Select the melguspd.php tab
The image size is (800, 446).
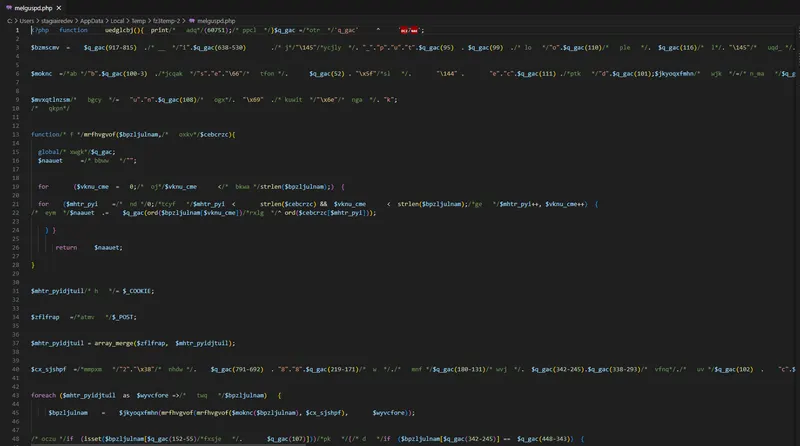pyautogui.click(x=34, y=8)
